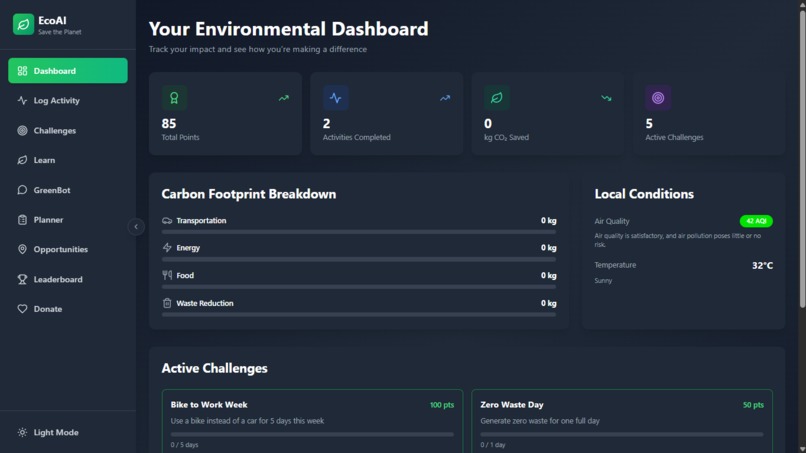Viewport: 806px width, 453px height.
Task: Click the Transportation 0 kg value
Action: tap(548, 221)
